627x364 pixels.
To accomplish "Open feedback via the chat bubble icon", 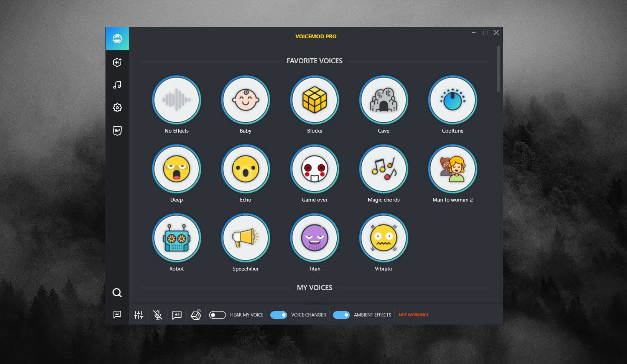I will [x=117, y=315].
